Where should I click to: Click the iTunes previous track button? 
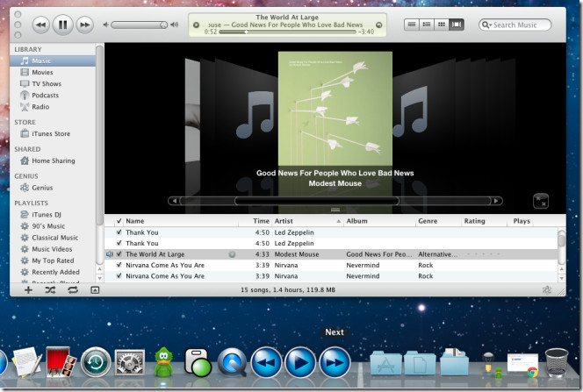point(41,25)
